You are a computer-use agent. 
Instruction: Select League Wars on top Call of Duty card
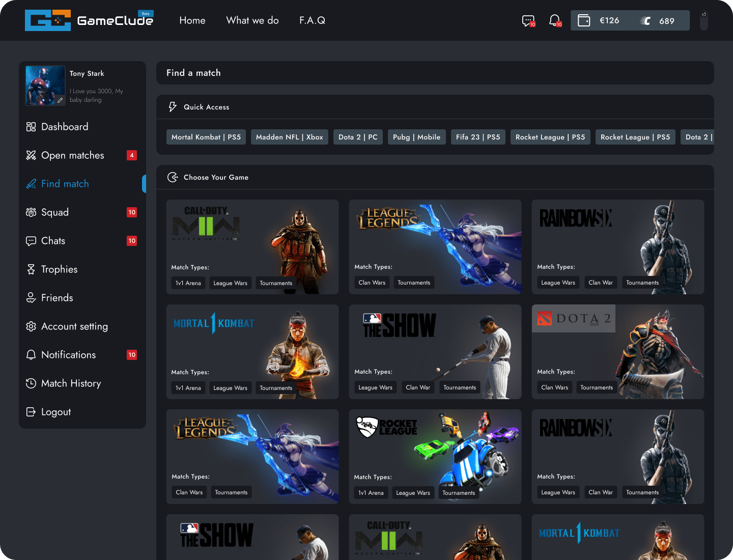pos(231,283)
